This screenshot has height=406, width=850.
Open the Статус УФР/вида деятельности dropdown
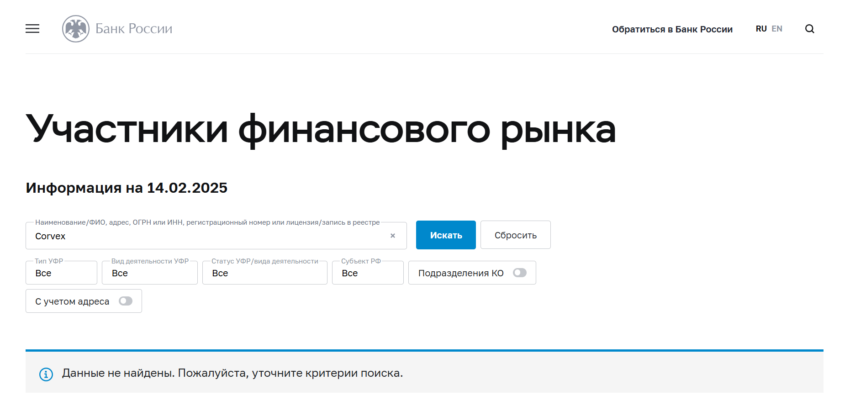[265, 273]
